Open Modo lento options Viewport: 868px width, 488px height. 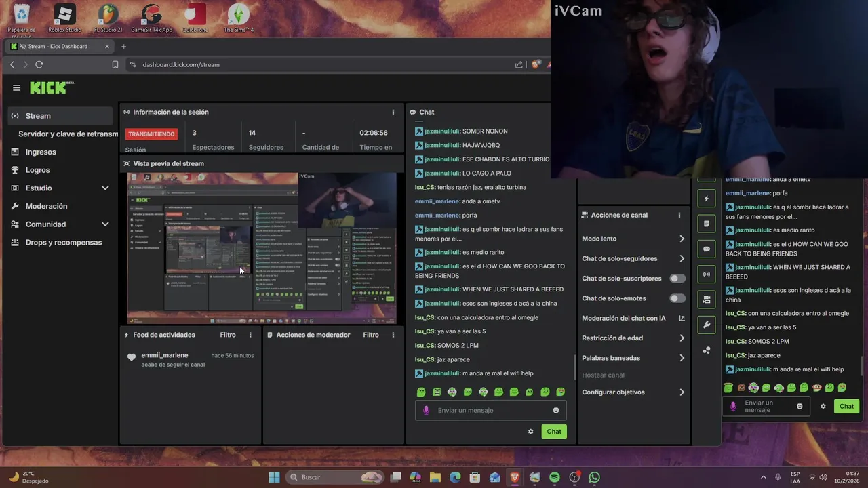(x=633, y=239)
